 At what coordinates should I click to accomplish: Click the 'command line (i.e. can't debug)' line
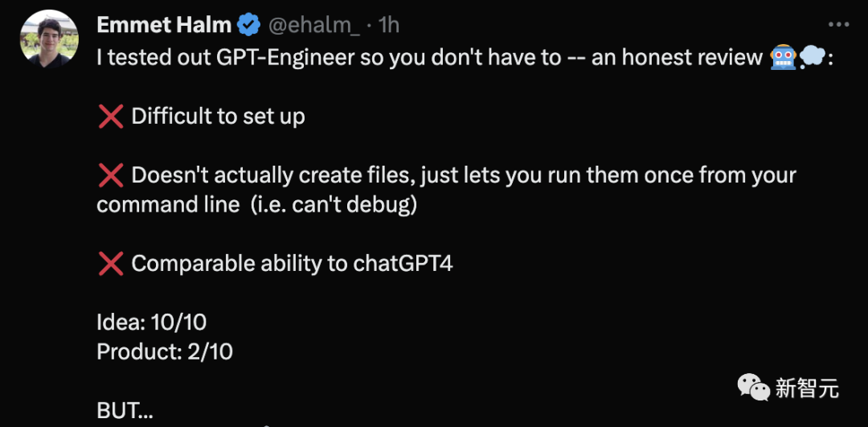256,205
